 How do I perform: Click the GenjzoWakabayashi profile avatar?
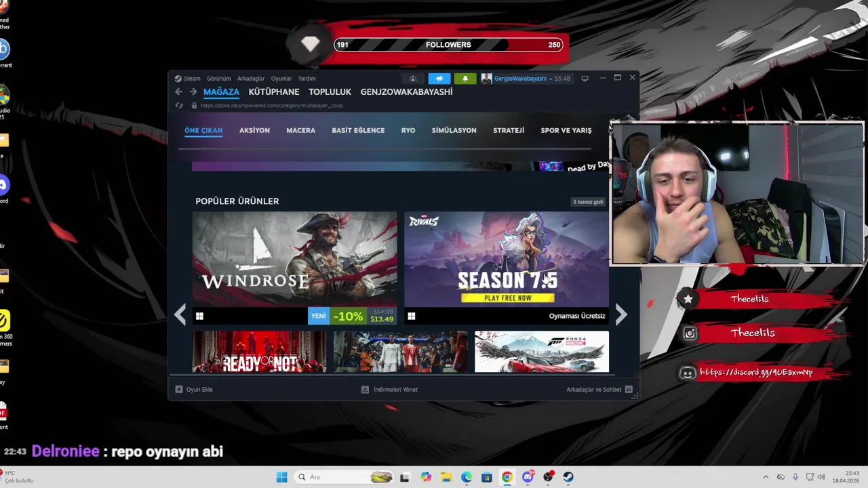coord(486,79)
